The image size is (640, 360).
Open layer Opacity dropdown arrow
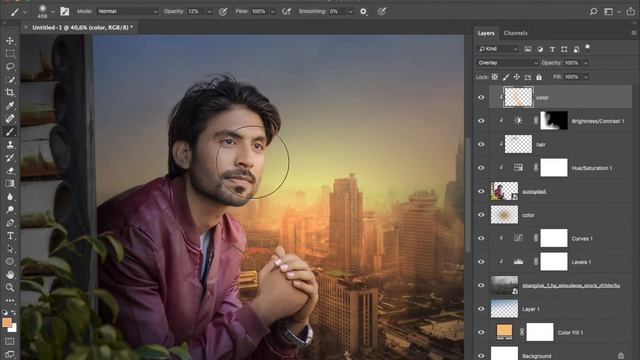(x=586, y=63)
